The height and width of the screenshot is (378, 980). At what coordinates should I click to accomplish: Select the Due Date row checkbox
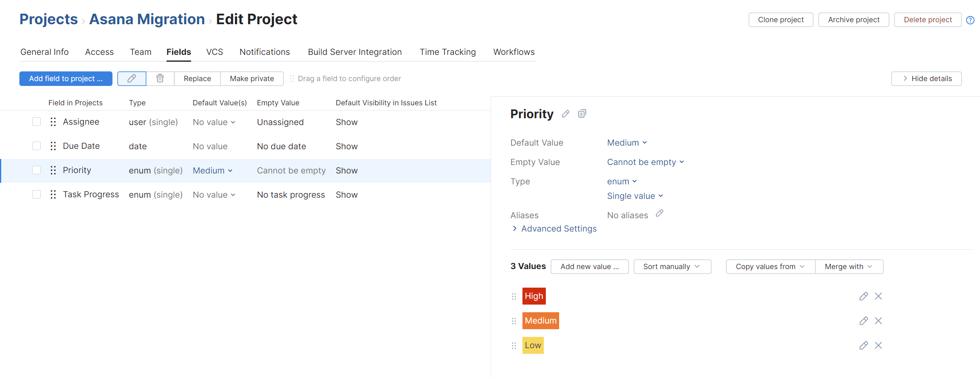[x=37, y=146]
